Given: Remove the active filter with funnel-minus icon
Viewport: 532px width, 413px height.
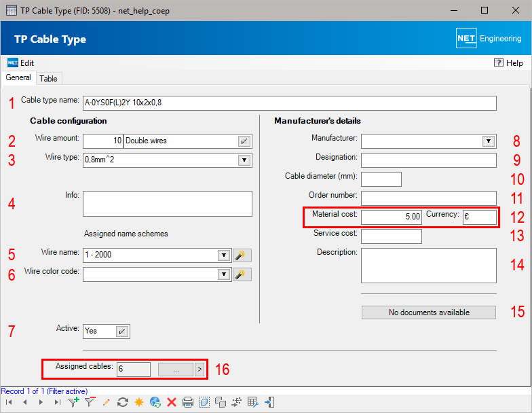Looking at the screenshot, I should click(x=89, y=402).
